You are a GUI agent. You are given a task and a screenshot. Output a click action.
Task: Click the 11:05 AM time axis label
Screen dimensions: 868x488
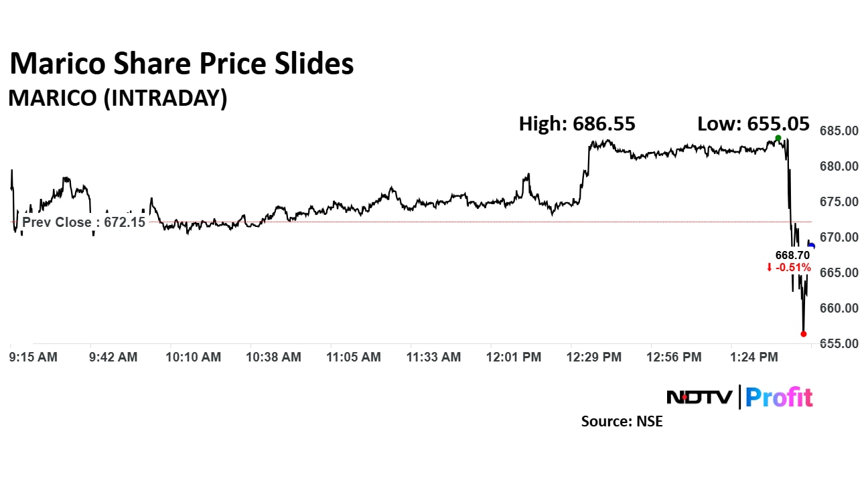tap(354, 357)
